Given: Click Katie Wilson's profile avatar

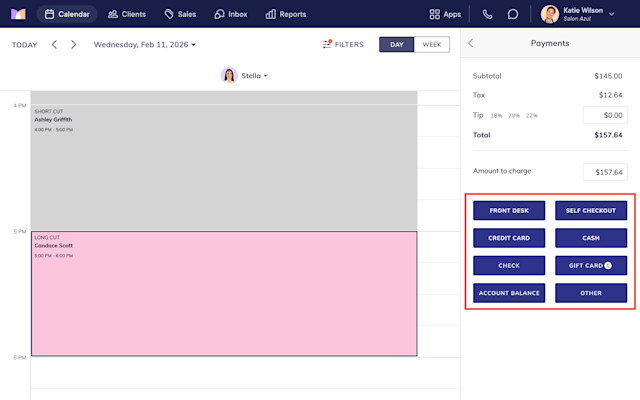Looking at the screenshot, I should click(550, 14).
